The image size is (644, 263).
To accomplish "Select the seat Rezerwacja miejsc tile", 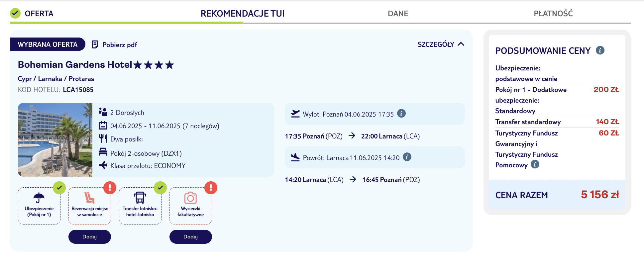I will tap(90, 206).
